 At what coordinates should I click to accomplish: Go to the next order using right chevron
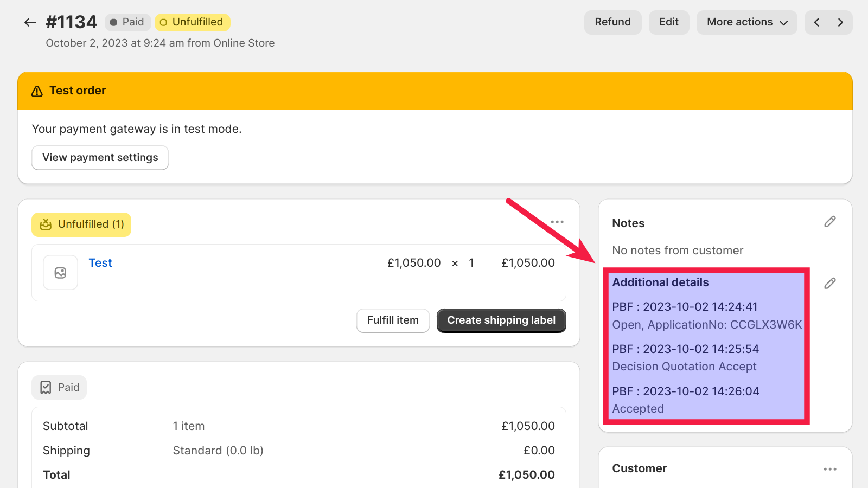[840, 22]
